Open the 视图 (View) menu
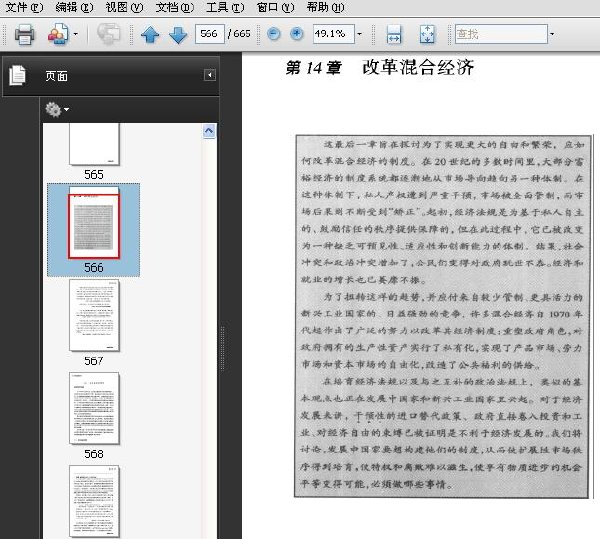The image size is (600, 539). (x=124, y=7)
